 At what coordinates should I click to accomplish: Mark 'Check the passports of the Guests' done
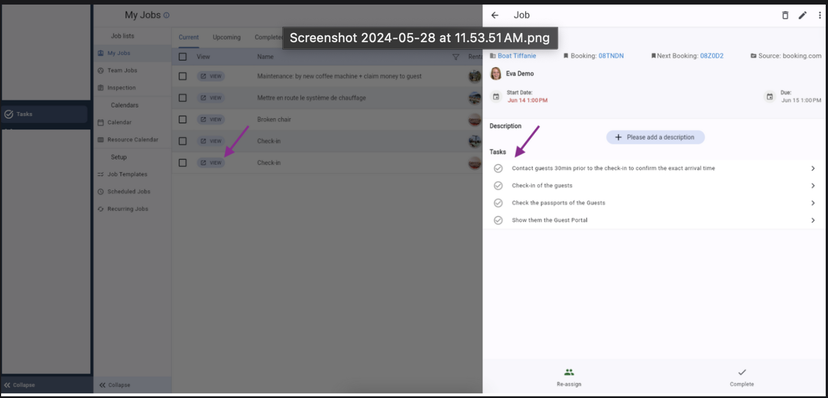(x=498, y=203)
